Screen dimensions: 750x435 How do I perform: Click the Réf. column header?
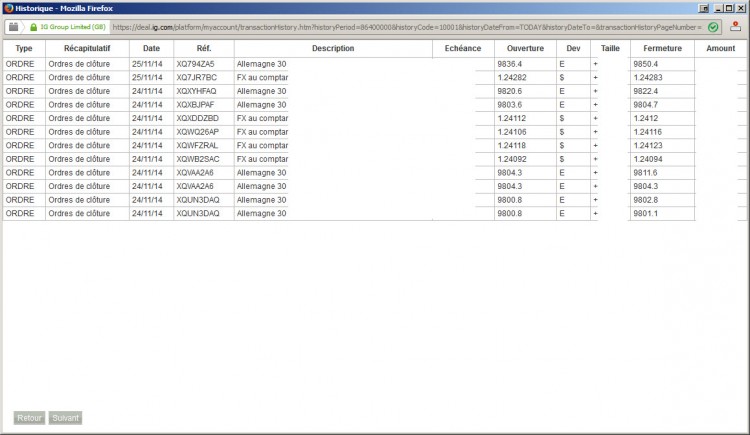click(x=204, y=48)
